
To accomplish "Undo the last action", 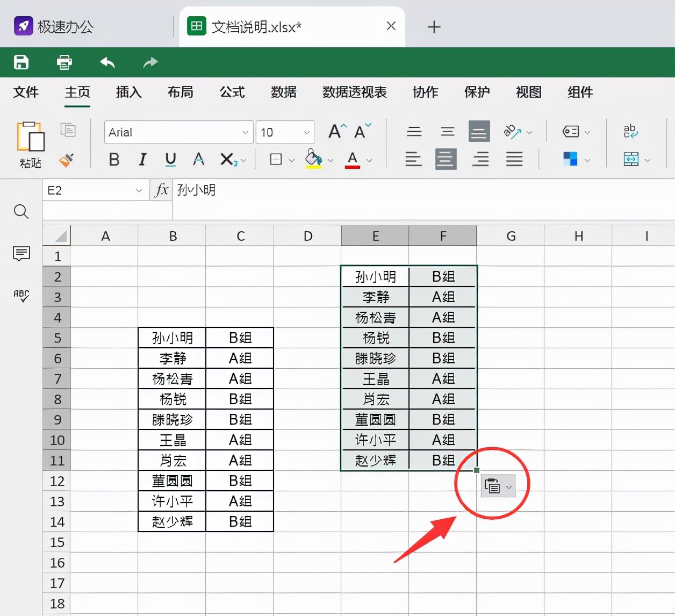I will [x=107, y=62].
